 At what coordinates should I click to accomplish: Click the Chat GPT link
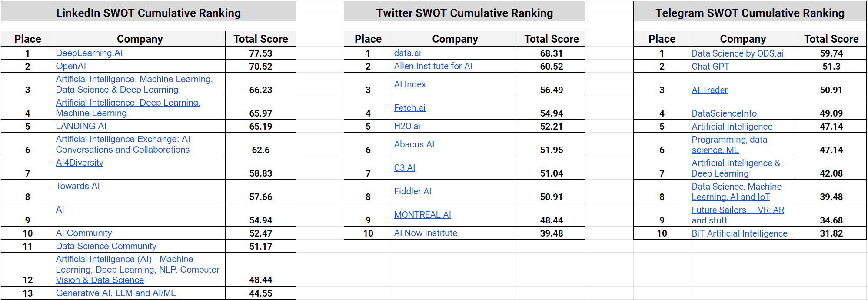710,67
